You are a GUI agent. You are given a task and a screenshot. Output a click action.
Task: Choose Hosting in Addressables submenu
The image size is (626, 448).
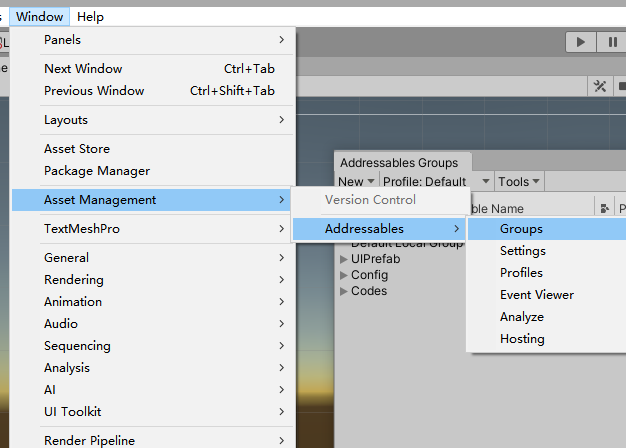click(x=547, y=339)
